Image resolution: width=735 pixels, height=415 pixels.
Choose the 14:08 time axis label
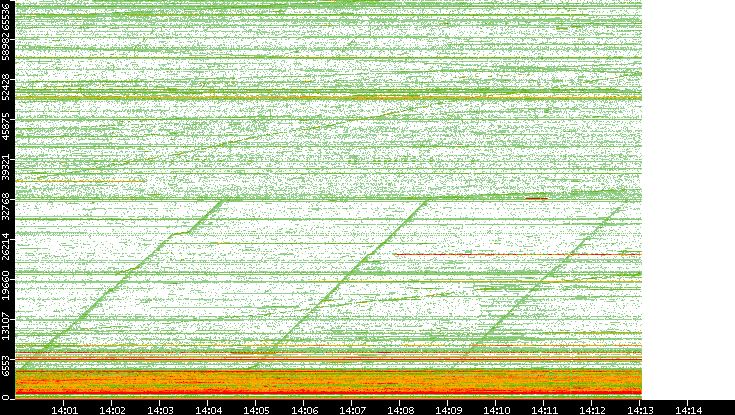pos(400,410)
